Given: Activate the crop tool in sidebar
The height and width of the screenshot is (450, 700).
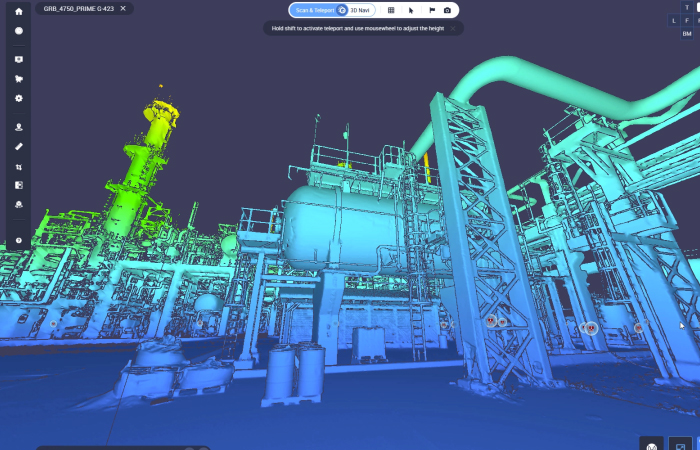Looking at the screenshot, I should [18, 167].
